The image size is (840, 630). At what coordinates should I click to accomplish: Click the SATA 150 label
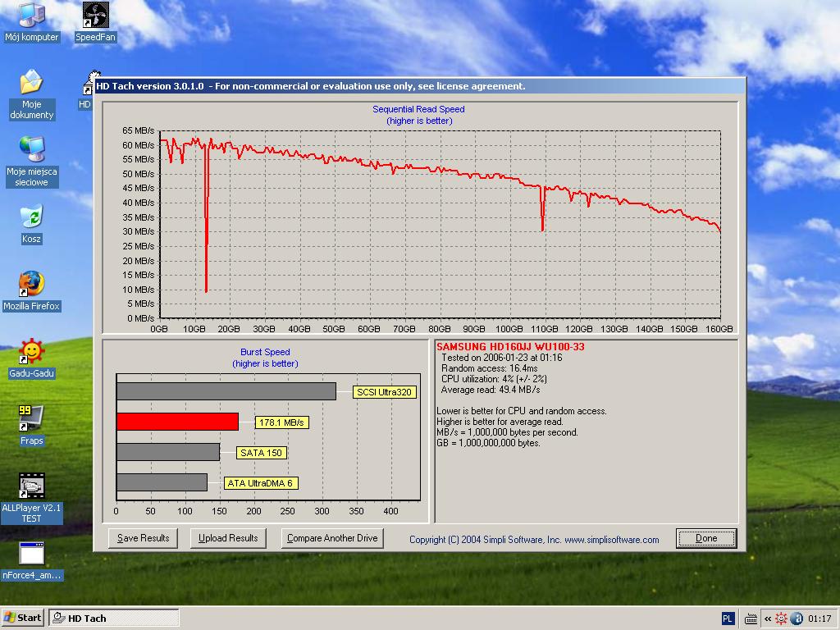pos(262,453)
